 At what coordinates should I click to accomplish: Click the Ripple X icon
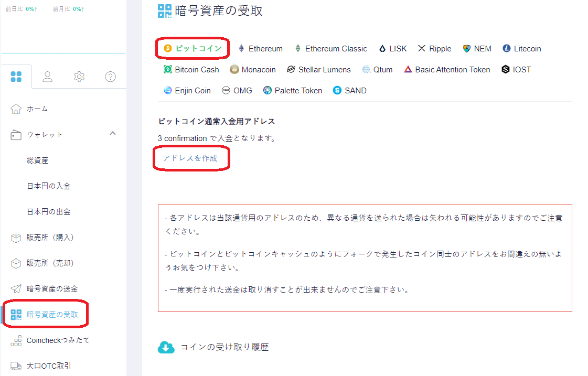coord(422,48)
